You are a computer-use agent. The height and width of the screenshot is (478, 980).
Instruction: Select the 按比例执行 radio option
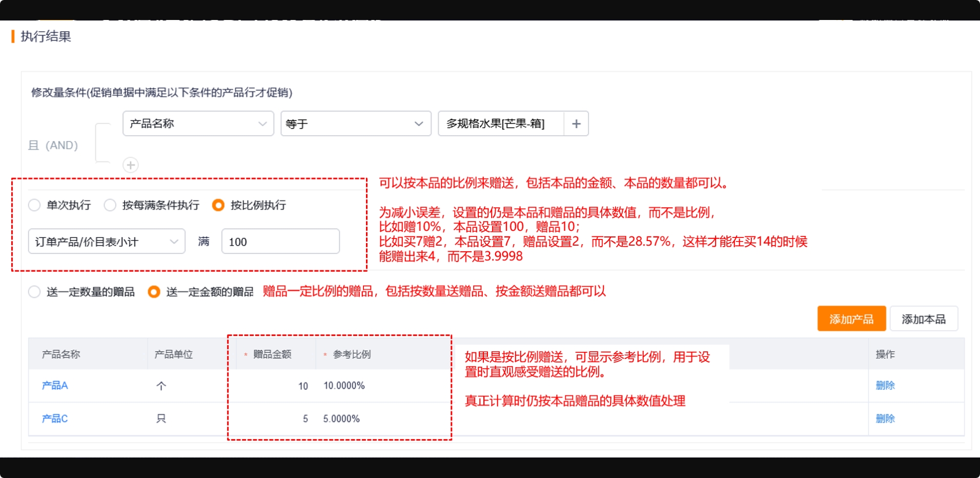click(x=218, y=205)
